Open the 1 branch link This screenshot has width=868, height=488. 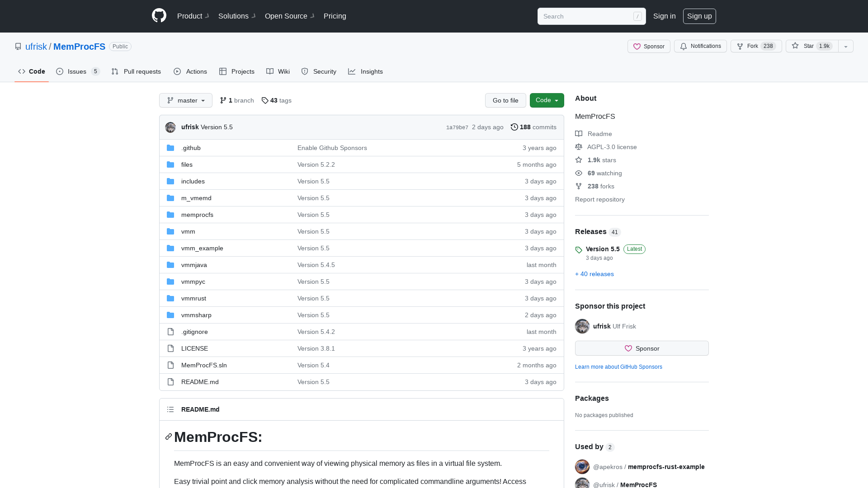(237, 100)
